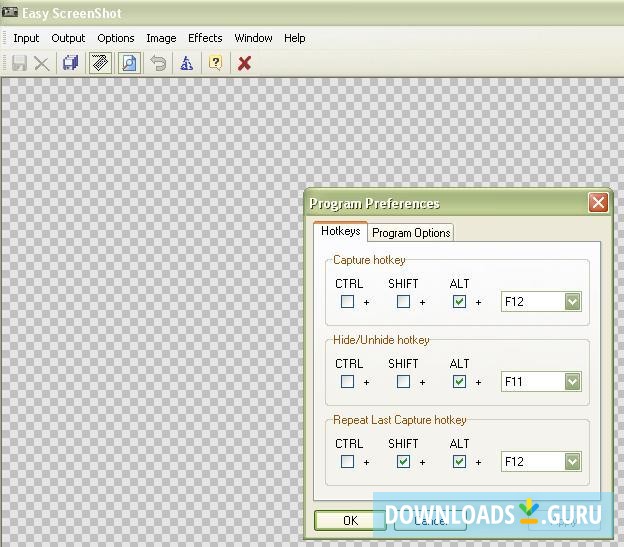Enable CTRL for Capture hotkey
Screen dimensions: 624x547
[x=347, y=302]
